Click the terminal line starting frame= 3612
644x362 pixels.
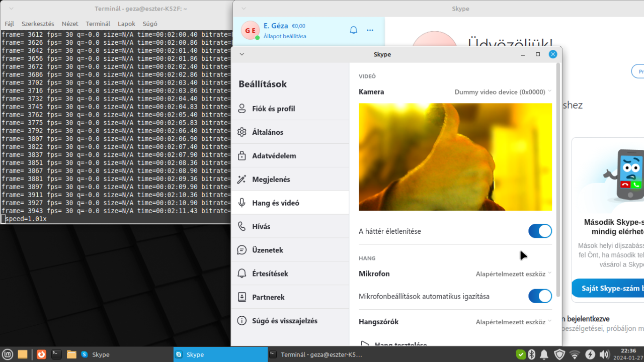(116, 34)
